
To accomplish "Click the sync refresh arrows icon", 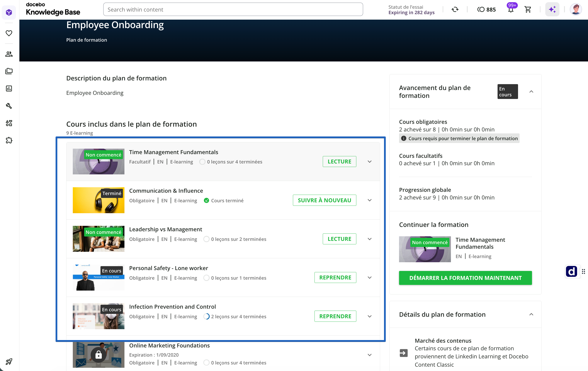I will [x=455, y=10].
